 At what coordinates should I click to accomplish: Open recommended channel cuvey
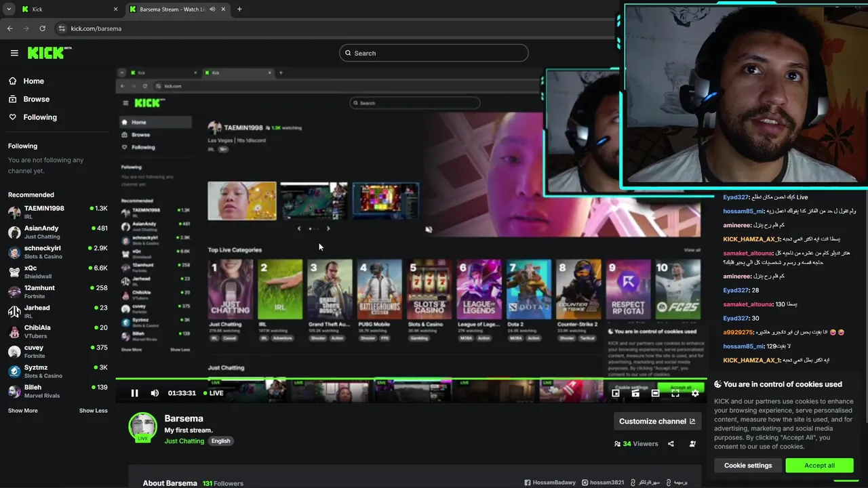click(x=58, y=351)
